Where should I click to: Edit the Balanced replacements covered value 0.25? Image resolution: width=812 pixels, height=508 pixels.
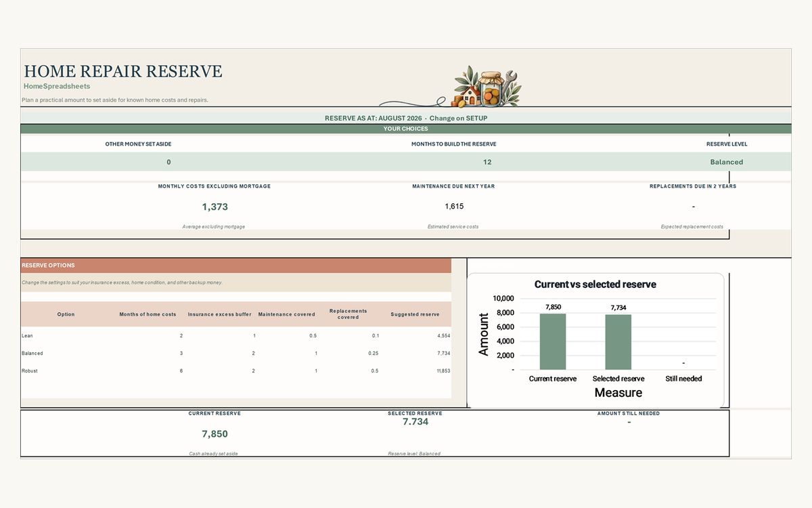[x=373, y=354]
